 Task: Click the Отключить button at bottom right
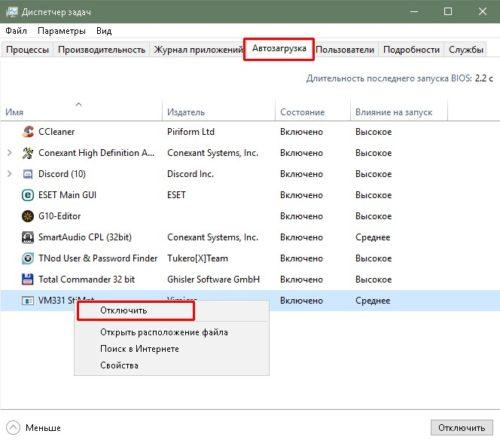point(462,428)
